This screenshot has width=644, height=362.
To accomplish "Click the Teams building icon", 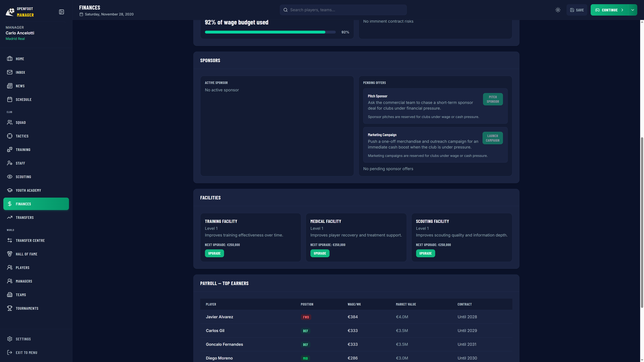I will [10, 295].
